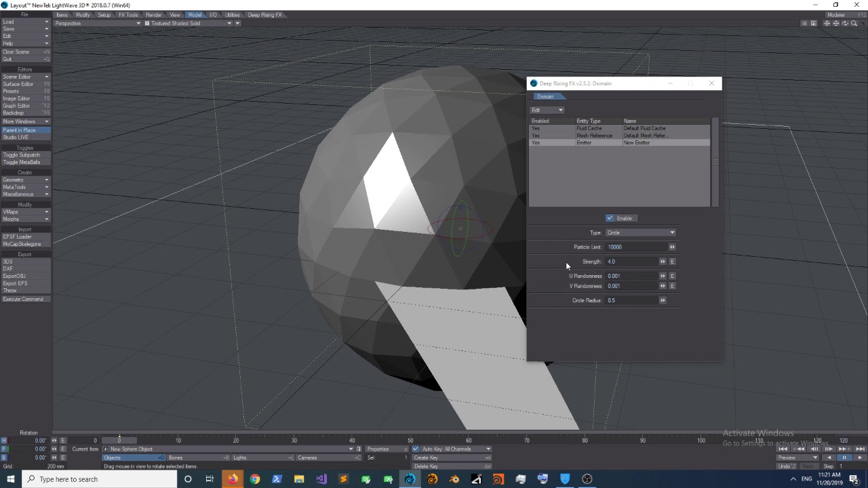Screen dimensions: 868x488
Task: Click the viewport rotate icon
Action: coord(845,23)
